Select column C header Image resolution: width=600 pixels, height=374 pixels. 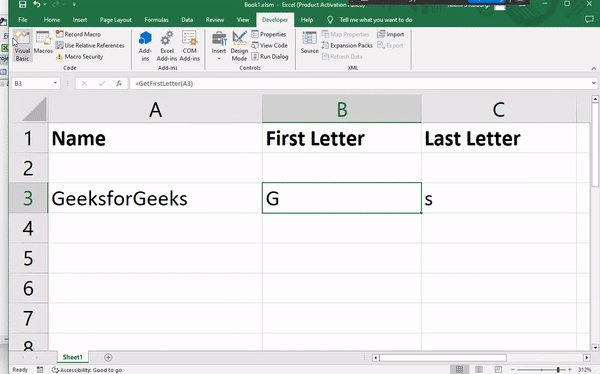pyautogui.click(x=499, y=109)
